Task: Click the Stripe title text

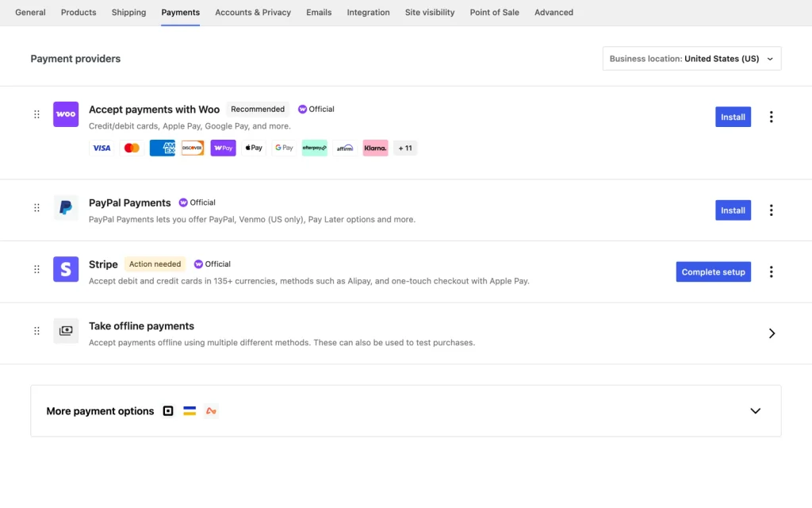Action: (x=103, y=264)
